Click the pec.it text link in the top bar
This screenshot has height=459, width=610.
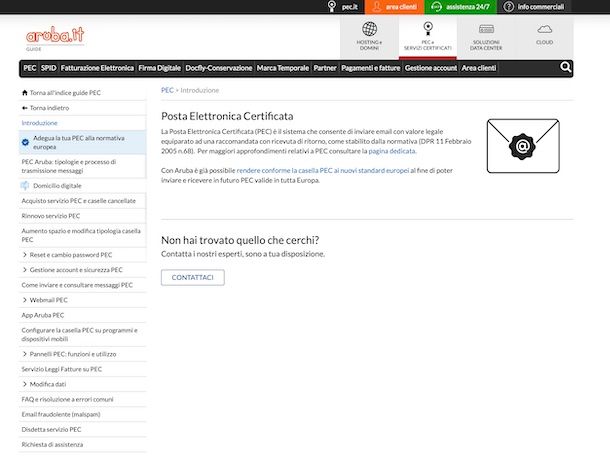pyautogui.click(x=349, y=7)
